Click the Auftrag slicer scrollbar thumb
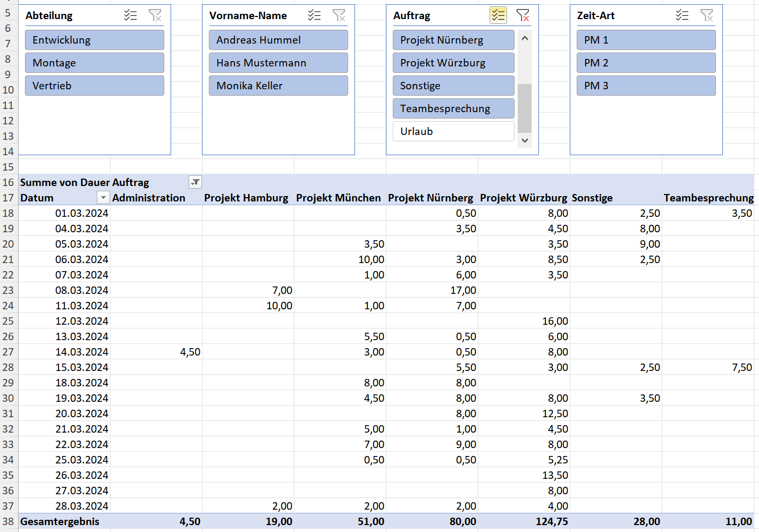759x532 pixels. click(525, 108)
